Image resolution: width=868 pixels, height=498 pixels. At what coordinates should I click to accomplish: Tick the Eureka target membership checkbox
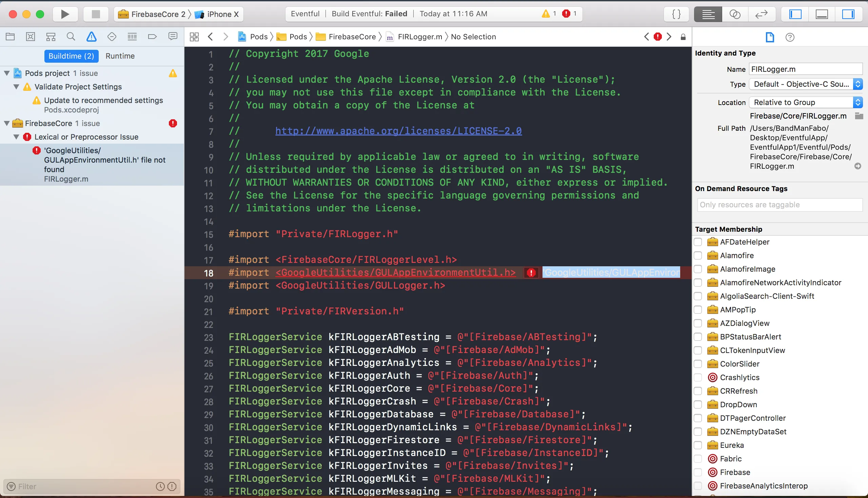[698, 445]
